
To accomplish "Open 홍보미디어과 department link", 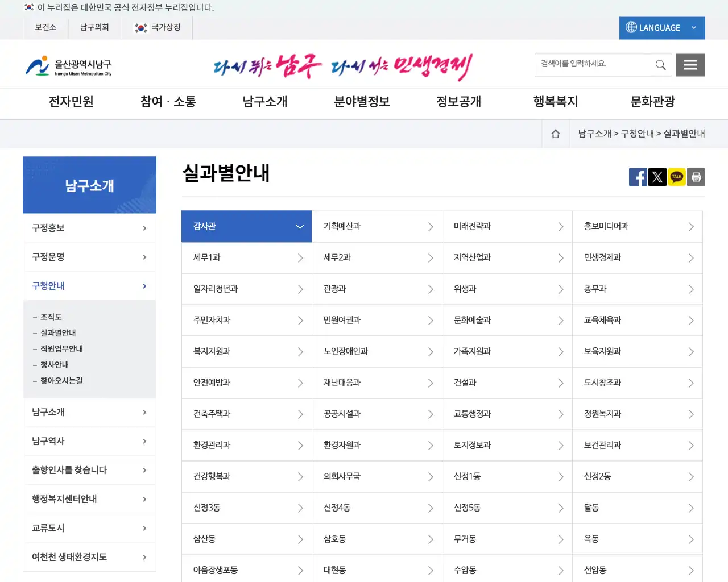I will pyautogui.click(x=638, y=226).
